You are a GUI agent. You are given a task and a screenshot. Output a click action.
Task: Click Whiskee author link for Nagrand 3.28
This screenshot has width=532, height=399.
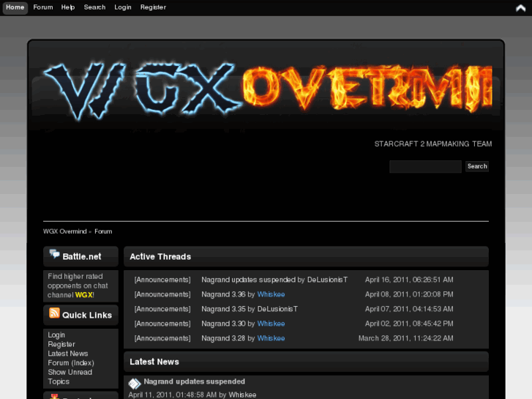[x=271, y=338]
